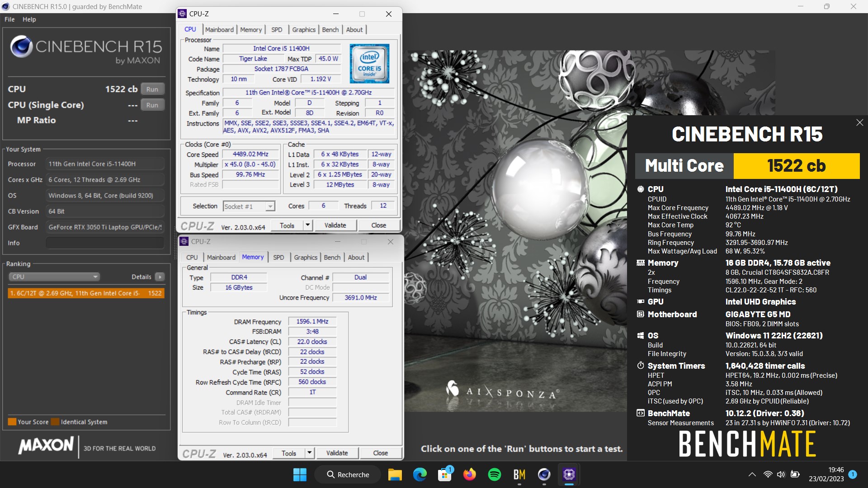Open SPD tab in top CPU-Z
Viewport: 868px width, 488px height.
277,29
